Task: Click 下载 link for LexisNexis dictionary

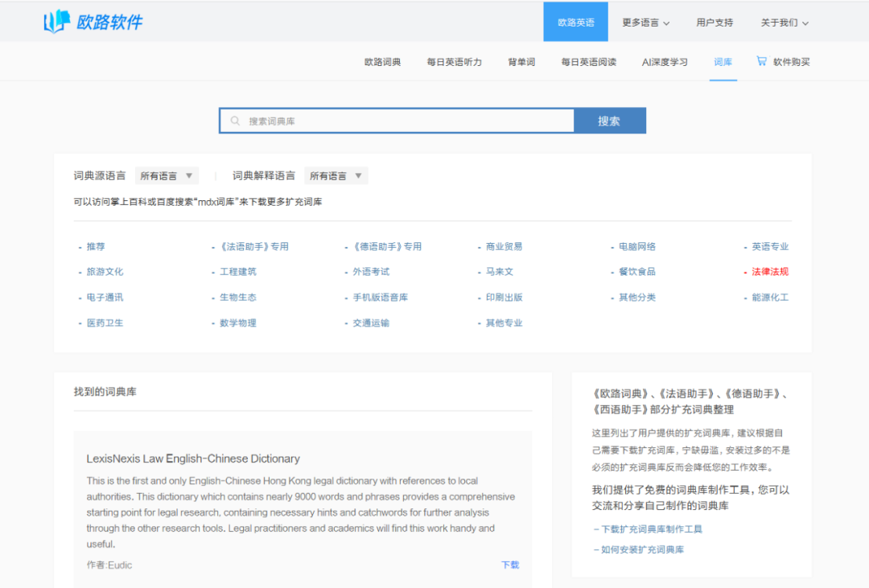Action: 510,565
